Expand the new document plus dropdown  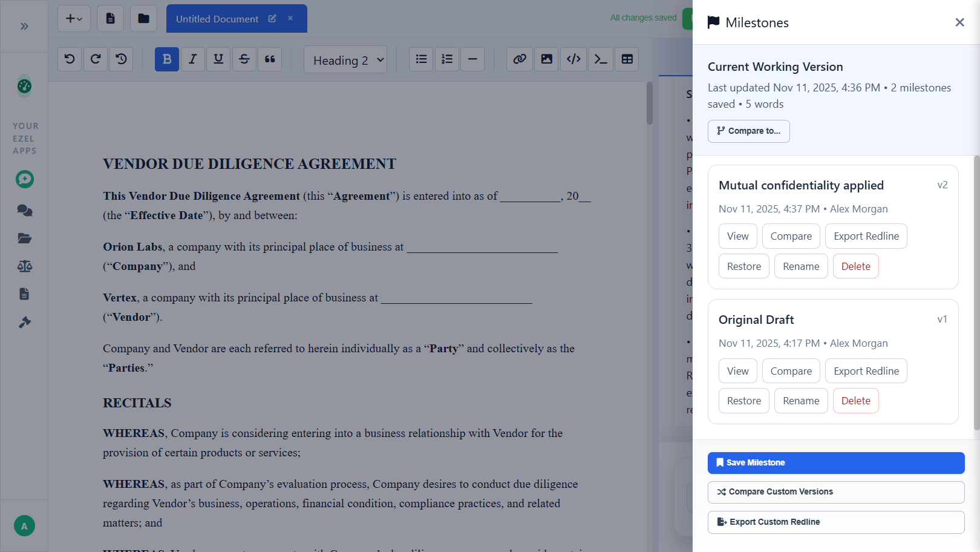(x=74, y=19)
